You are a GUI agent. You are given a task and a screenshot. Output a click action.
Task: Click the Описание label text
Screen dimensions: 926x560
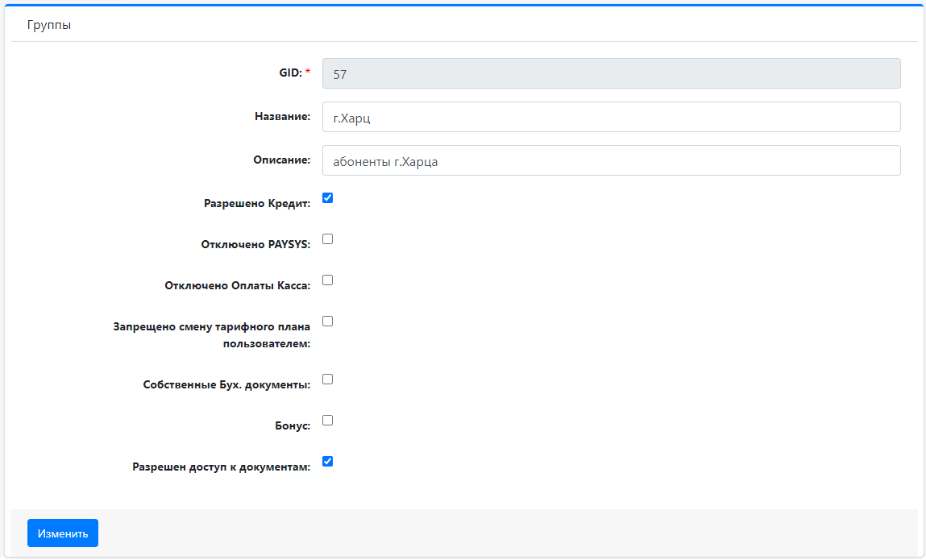coord(281,160)
